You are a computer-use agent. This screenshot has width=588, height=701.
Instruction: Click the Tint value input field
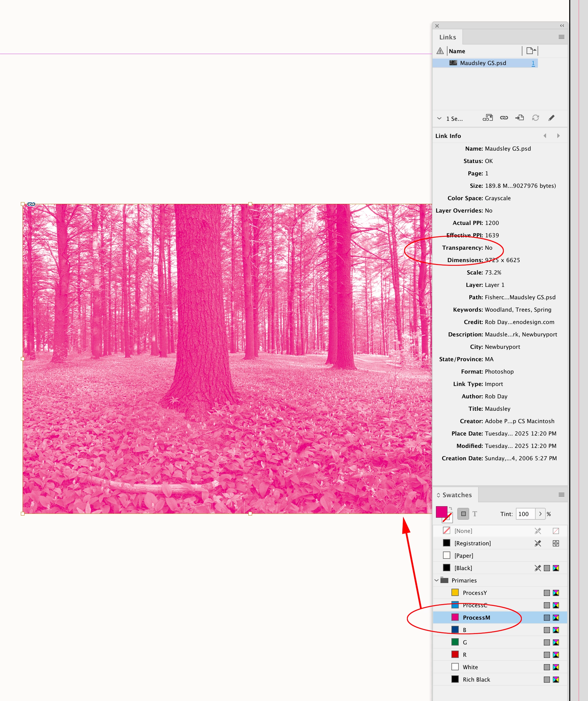pyautogui.click(x=525, y=514)
